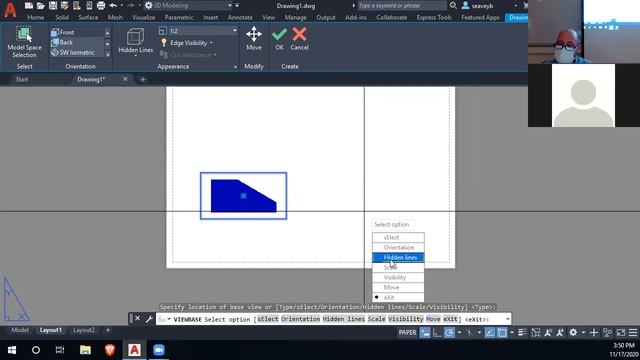Click in the keyword search field

[402, 6]
